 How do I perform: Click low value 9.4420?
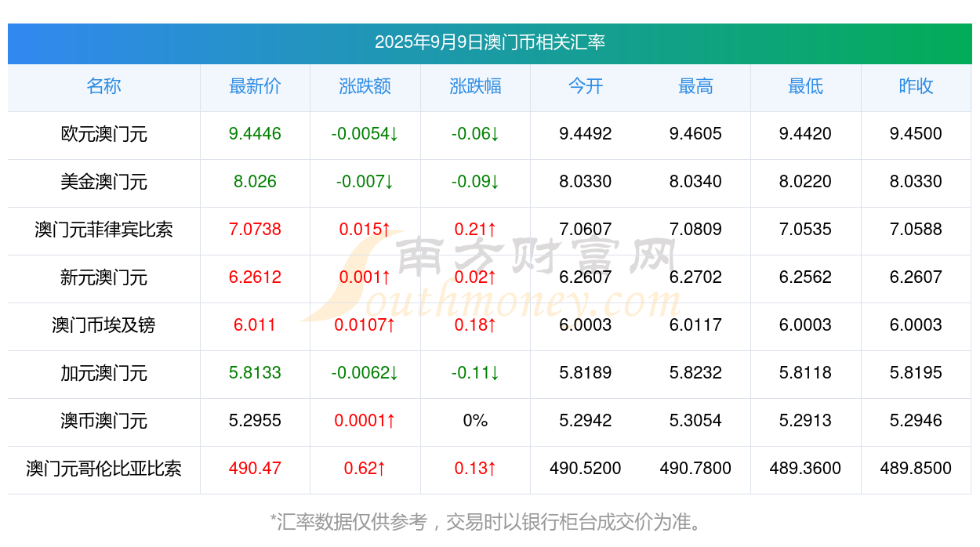click(806, 134)
